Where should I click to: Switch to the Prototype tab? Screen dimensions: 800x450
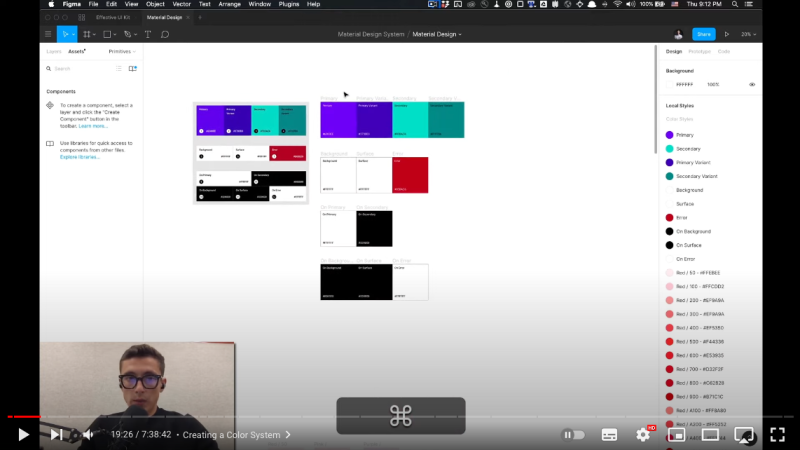click(699, 52)
